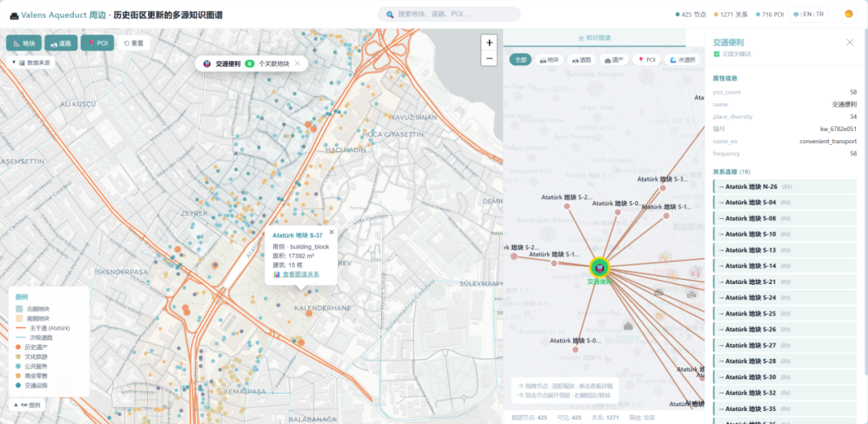Click the 文化旅游 legend color dot

coord(19,356)
